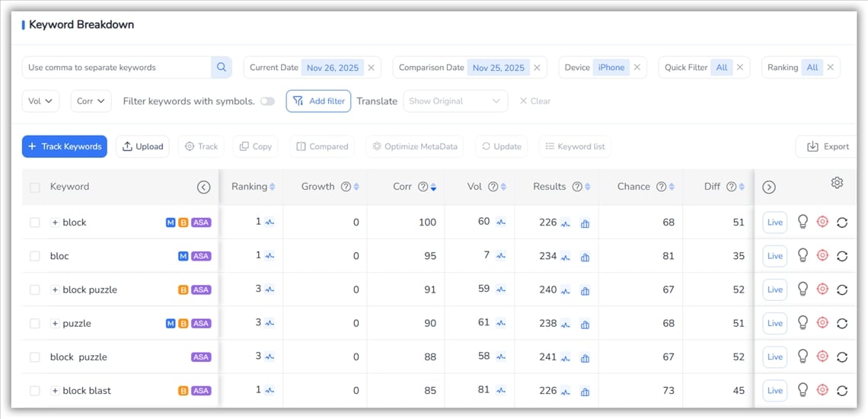This screenshot has width=868, height=419.
Task: Click help icon next to Growth header
Action: tap(346, 187)
